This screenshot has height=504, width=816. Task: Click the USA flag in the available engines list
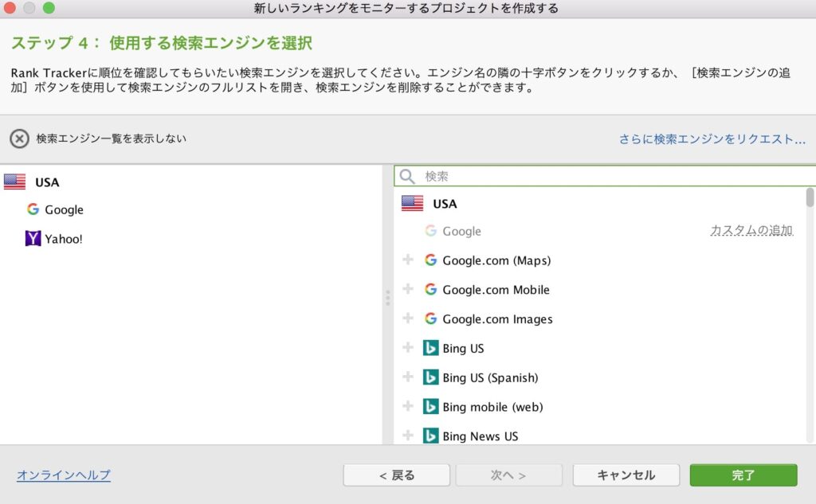[x=412, y=203]
